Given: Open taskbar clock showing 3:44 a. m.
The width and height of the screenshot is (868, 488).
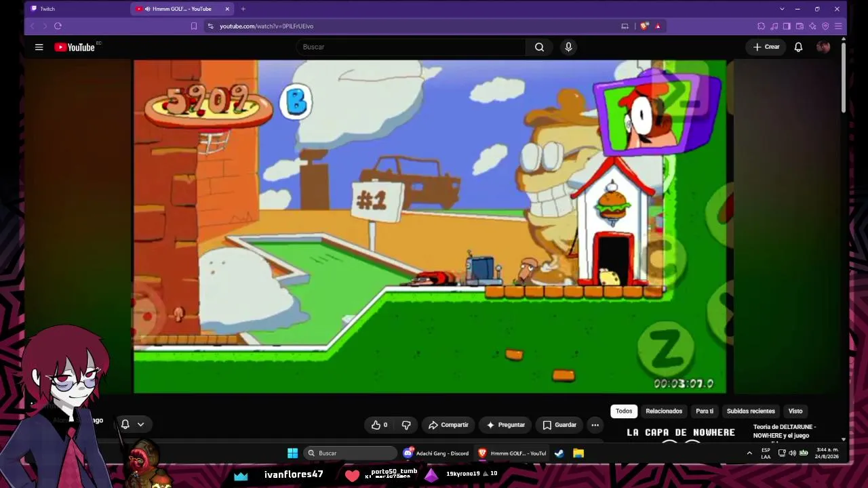Looking at the screenshot, I should click(x=827, y=453).
